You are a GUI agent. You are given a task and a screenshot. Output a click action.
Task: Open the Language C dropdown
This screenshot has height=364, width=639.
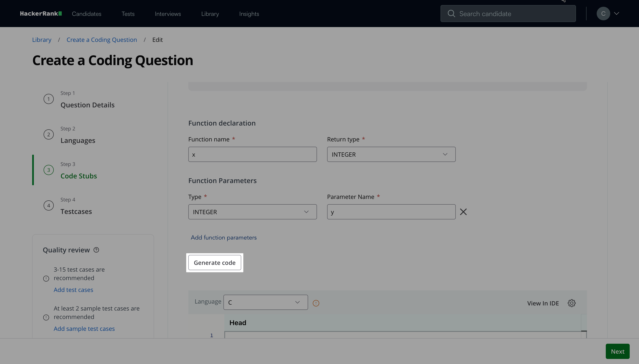[265, 302]
